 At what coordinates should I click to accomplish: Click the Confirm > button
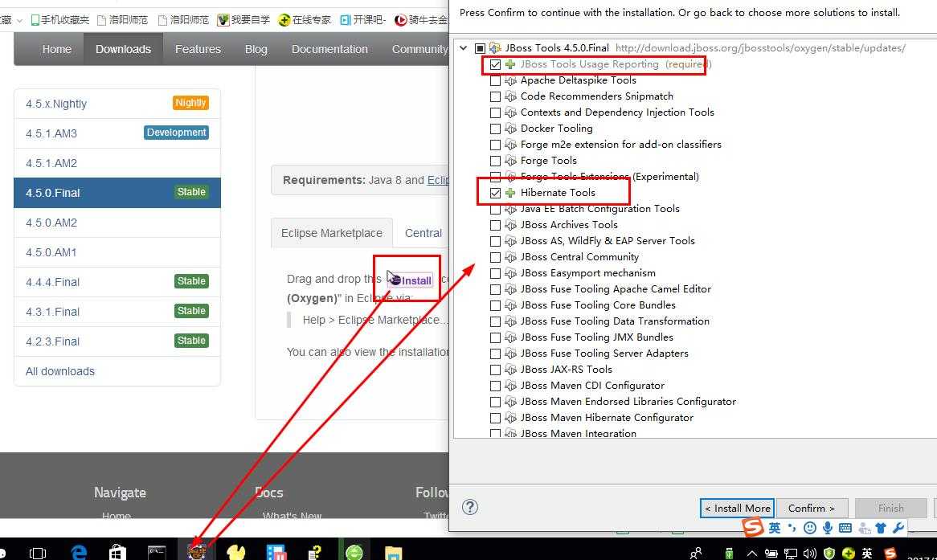(811, 508)
